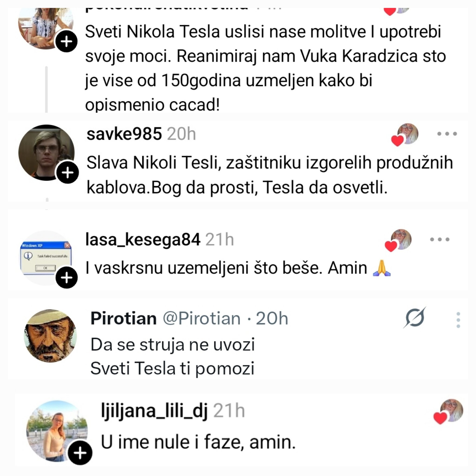Tap the follow plus on savke985's avatar
Image resolution: width=476 pixels, height=476 pixels.
[x=67, y=172]
